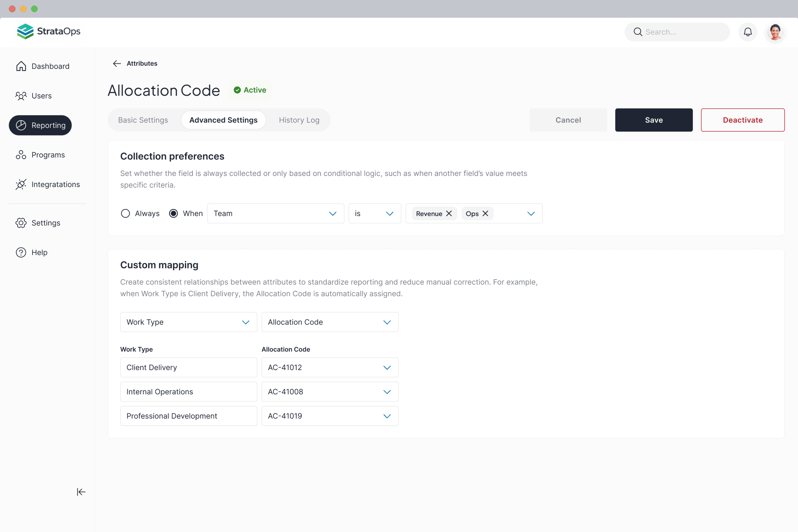
Task: Expand the Work Type mapping dropdown
Action: click(189, 322)
